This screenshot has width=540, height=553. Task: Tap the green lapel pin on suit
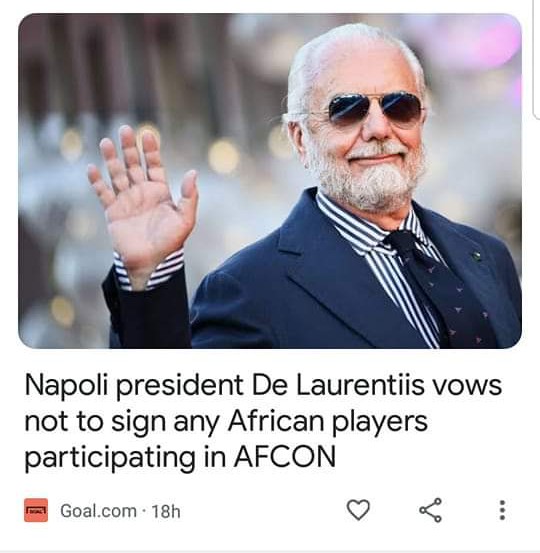pos(477,255)
